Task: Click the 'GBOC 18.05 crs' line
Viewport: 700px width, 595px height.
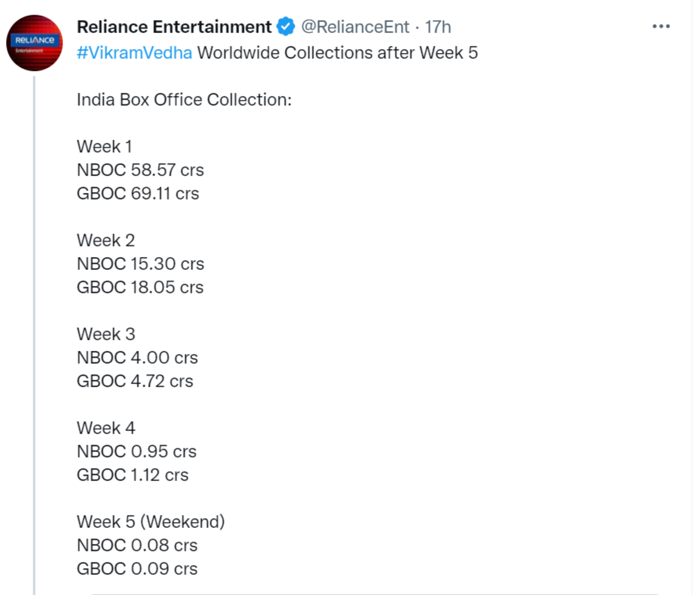Action: tap(140, 287)
